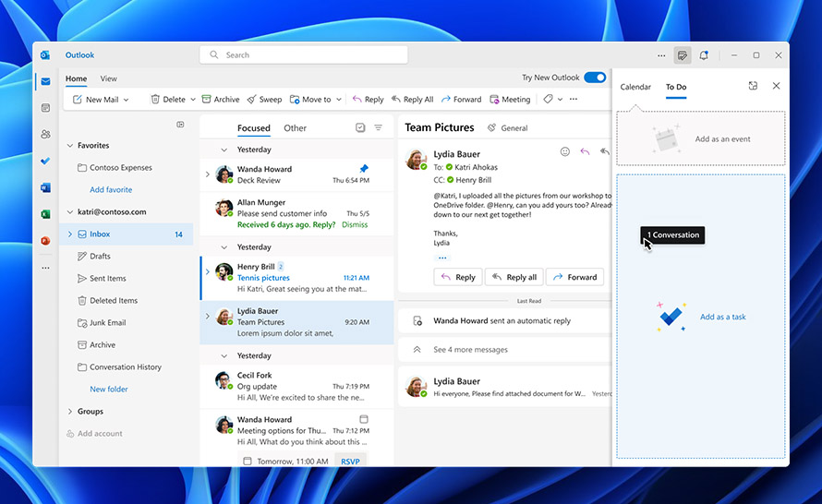
Task: Click Add account
Action: 94,434
